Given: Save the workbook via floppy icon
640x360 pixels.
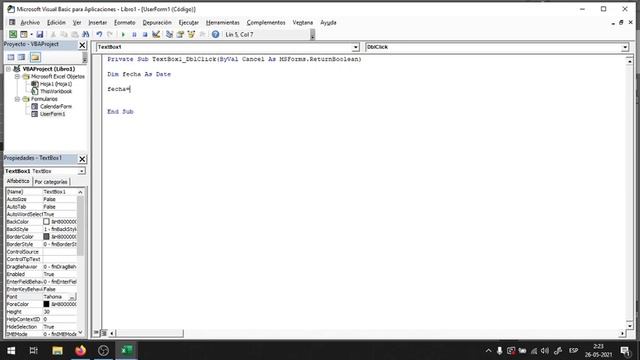Looking at the screenshot, I should click(40, 35).
